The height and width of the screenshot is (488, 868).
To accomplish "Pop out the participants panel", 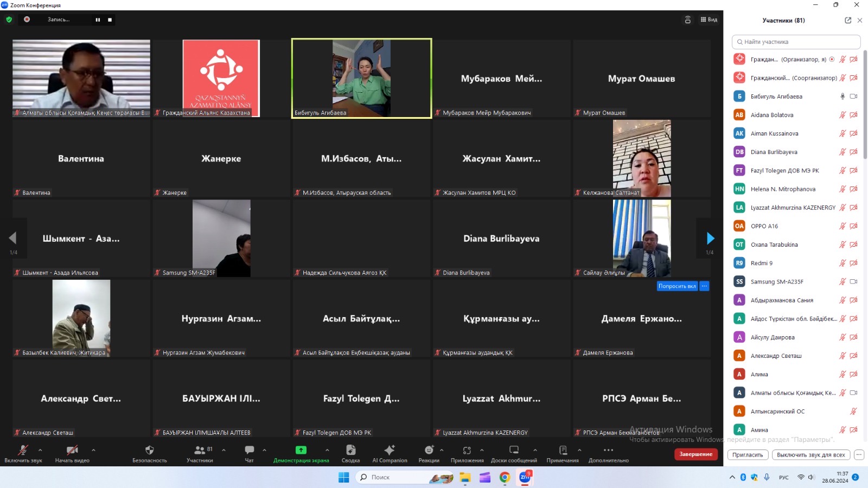I will [848, 21].
